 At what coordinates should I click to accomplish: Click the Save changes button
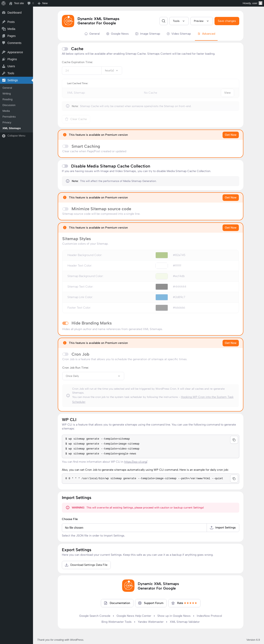[x=227, y=21]
